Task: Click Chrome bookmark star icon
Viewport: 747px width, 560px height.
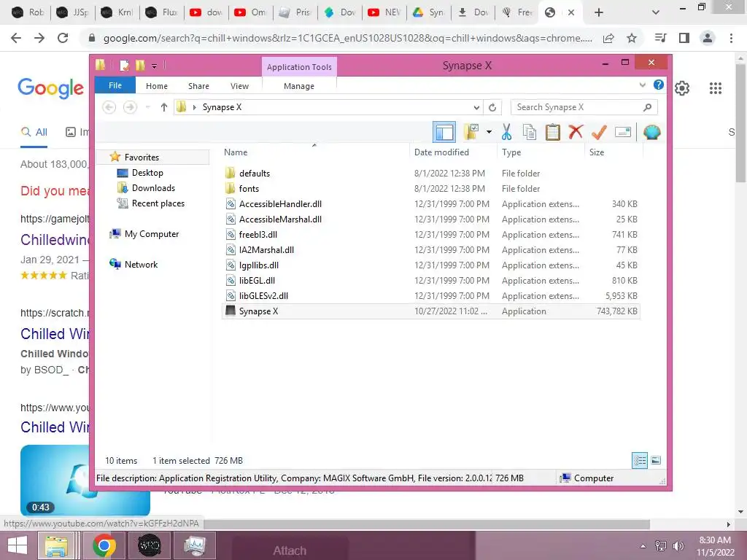Action: [x=632, y=38]
